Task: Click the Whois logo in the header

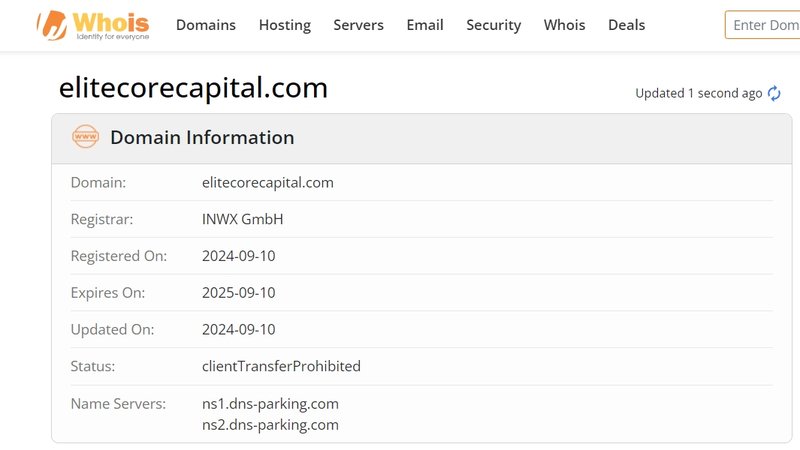Action: (x=92, y=25)
